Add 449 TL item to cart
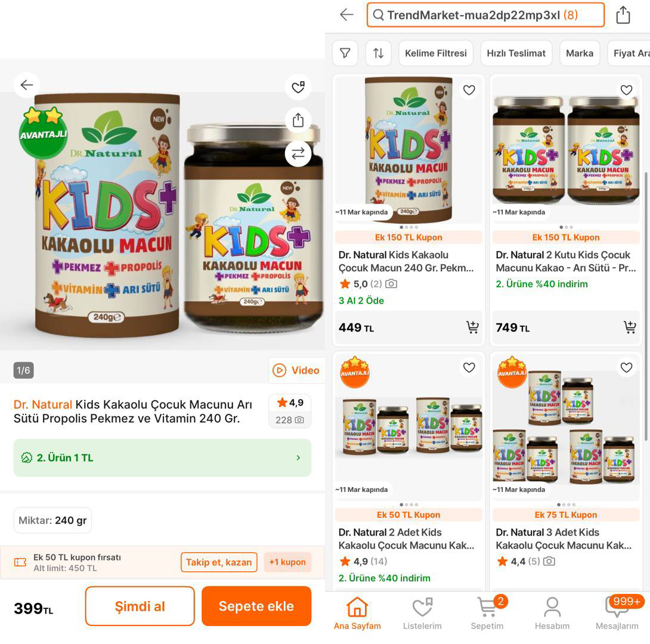 (x=472, y=327)
